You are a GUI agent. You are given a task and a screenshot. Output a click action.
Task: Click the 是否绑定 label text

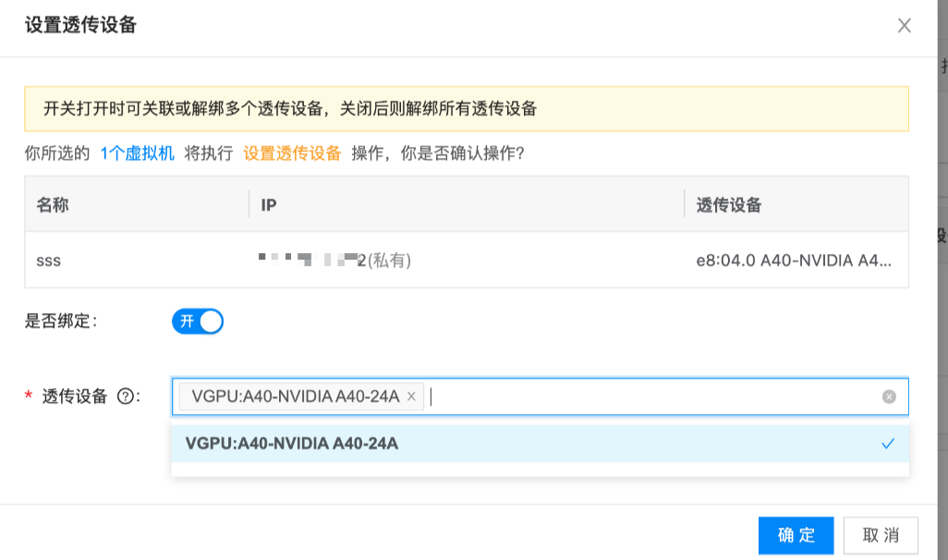click(x=61, y=322)
